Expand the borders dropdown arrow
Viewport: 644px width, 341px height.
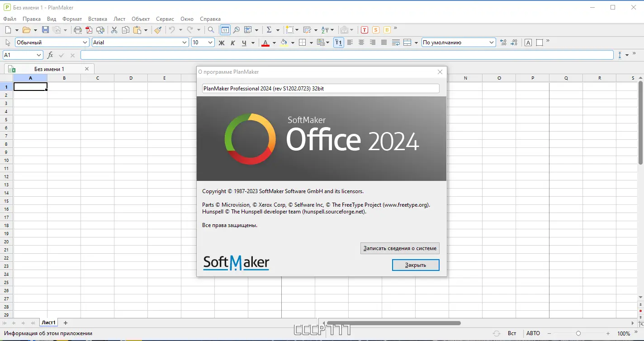coord(311,43)
